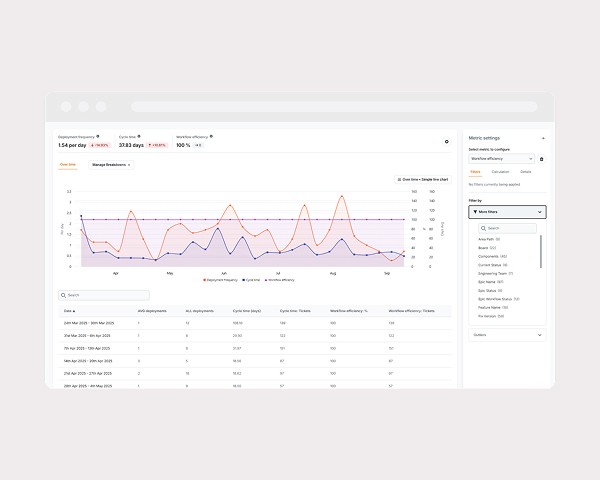Select the Over time tab
Screen dimensions: 600x480
68,165
